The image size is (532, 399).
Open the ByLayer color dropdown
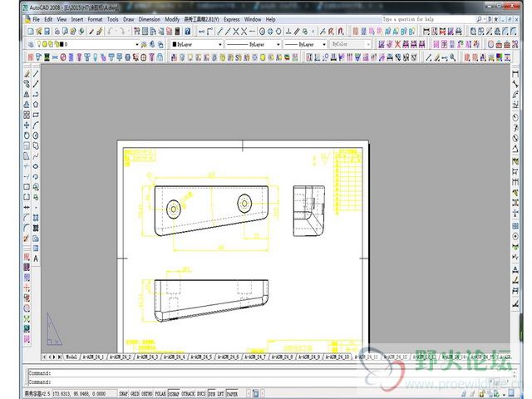click(x=219, y=44)
